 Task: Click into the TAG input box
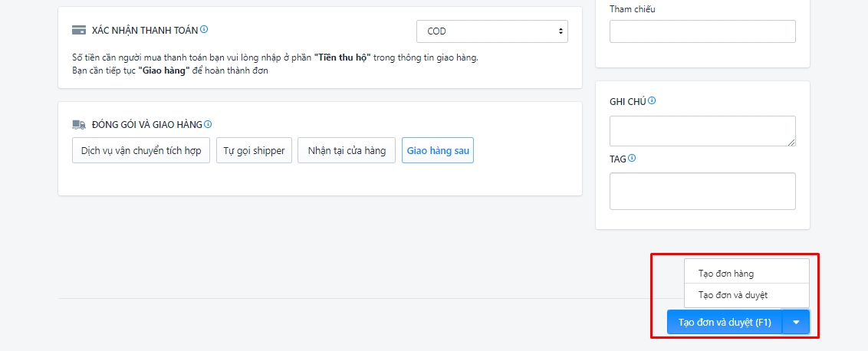702,191
